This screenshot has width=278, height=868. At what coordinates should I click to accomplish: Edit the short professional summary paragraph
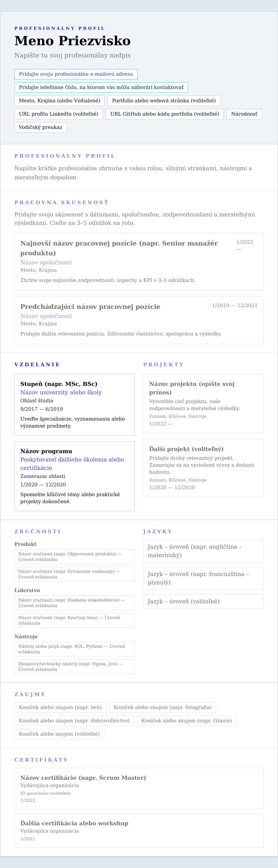point(133,173)
